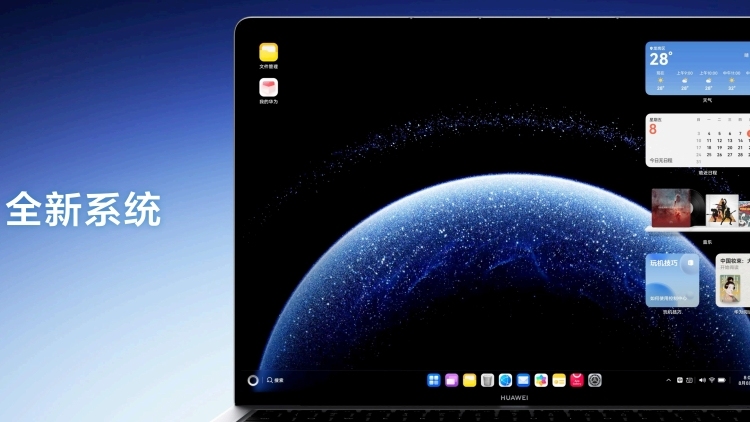The height and width of the screenshot is (422, 750).
Task: Click the circular assistant button in taskbar
Action: tap(253, 380)
